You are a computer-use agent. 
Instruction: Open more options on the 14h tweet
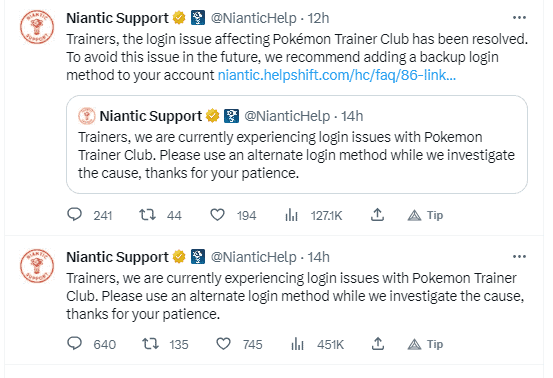click(x=519, y=256)
